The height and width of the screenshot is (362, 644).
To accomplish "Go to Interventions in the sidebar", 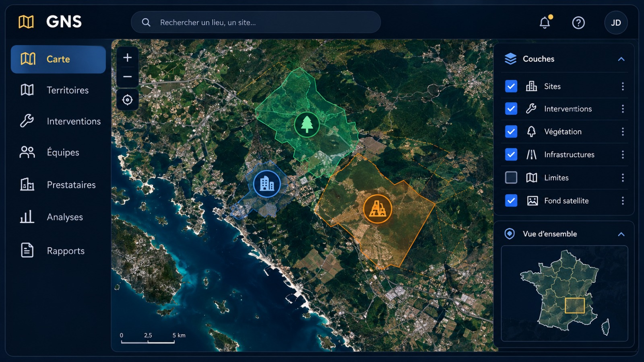I will pos(58,121).
